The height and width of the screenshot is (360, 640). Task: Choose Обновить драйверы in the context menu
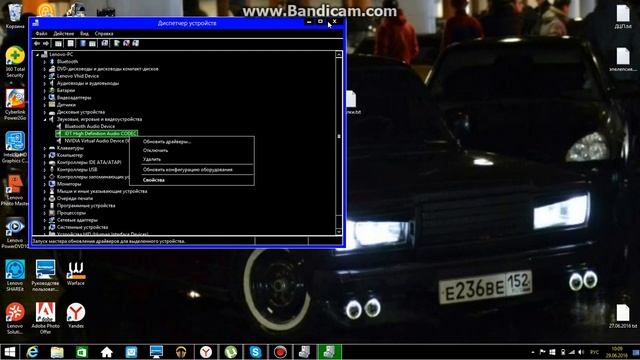click(x=167, y=142)
